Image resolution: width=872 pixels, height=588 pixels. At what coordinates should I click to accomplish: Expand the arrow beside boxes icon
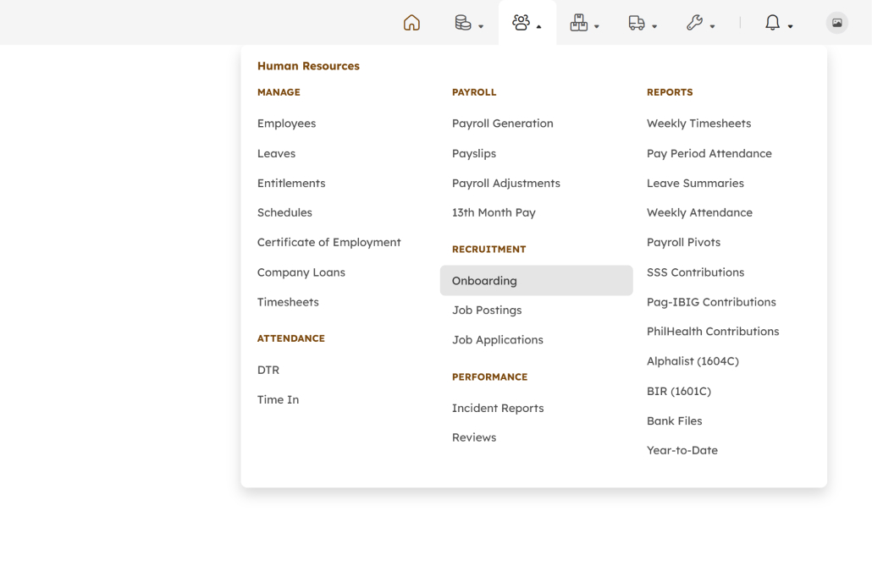(597, 26)
